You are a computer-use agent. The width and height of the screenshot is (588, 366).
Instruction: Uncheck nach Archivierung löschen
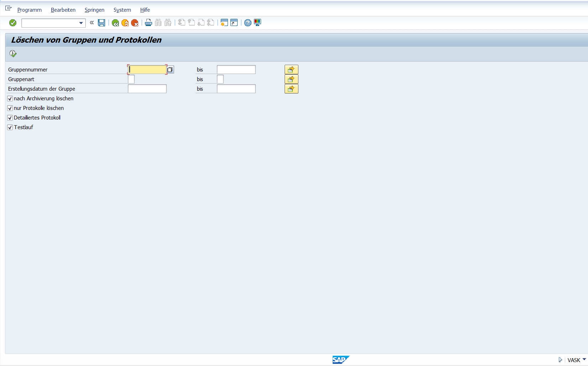10,99
